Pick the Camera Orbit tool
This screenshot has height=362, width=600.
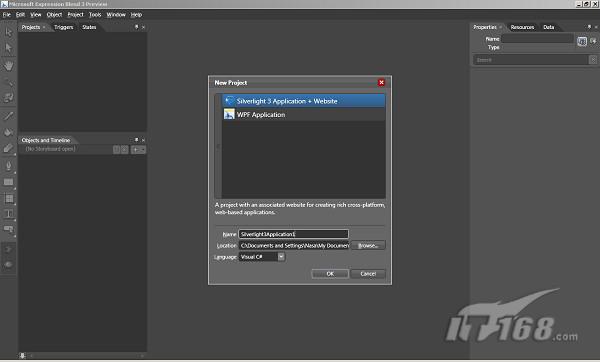click(x=8, y=98)
